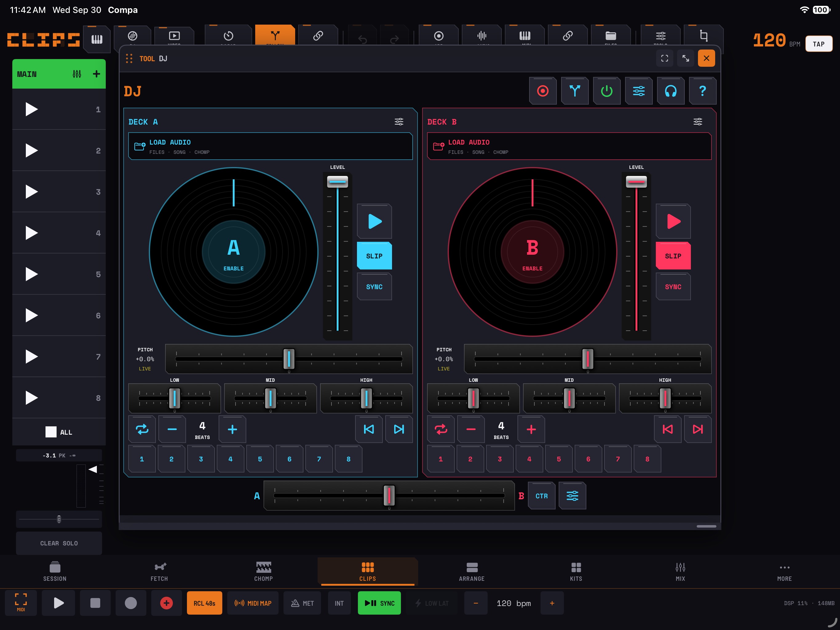Toggle the green DJ power icon
Viewport: 840px width, 630px height.
(606, 91)
